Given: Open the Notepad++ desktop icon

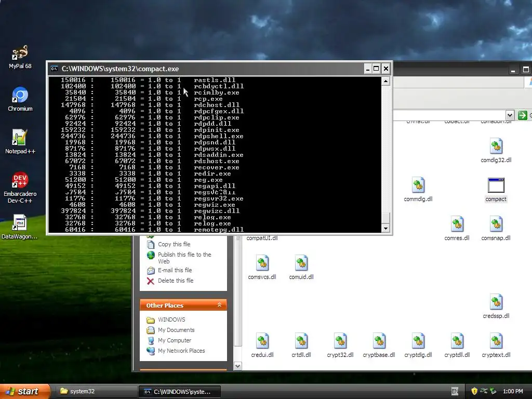Looking at the screenshot, I should tap(20, 142).
